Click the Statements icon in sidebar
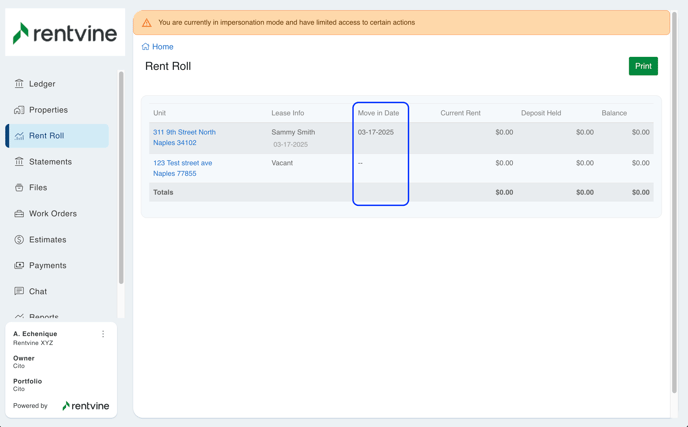The width and height of the screenshot is (688, 427). (19, 162)
